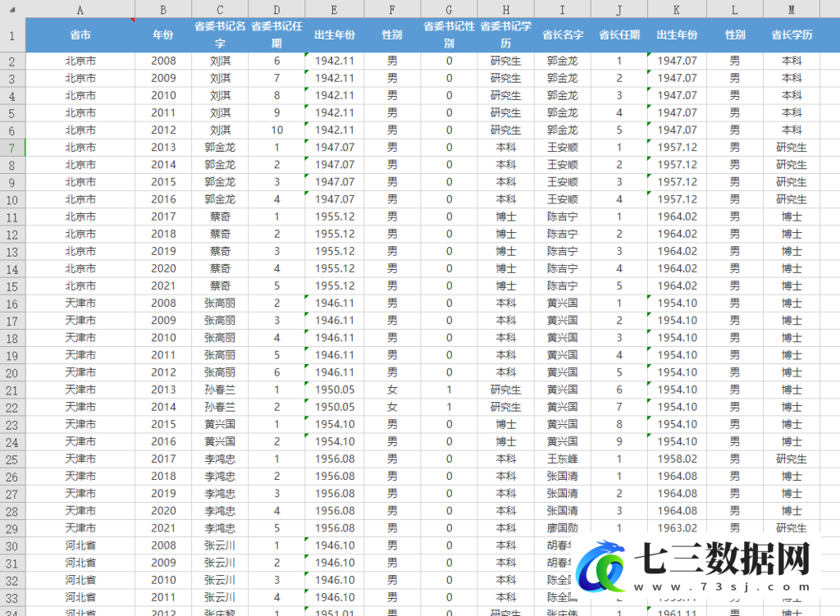Click the 省市 header cell
This screenshot has width=840, height=616.
click(80, 35)
